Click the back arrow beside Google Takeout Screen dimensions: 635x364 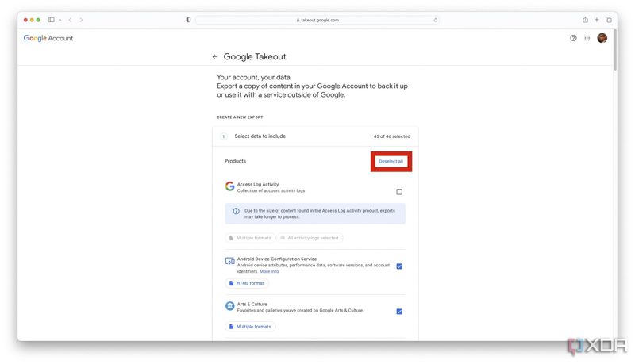coord(214,56)
